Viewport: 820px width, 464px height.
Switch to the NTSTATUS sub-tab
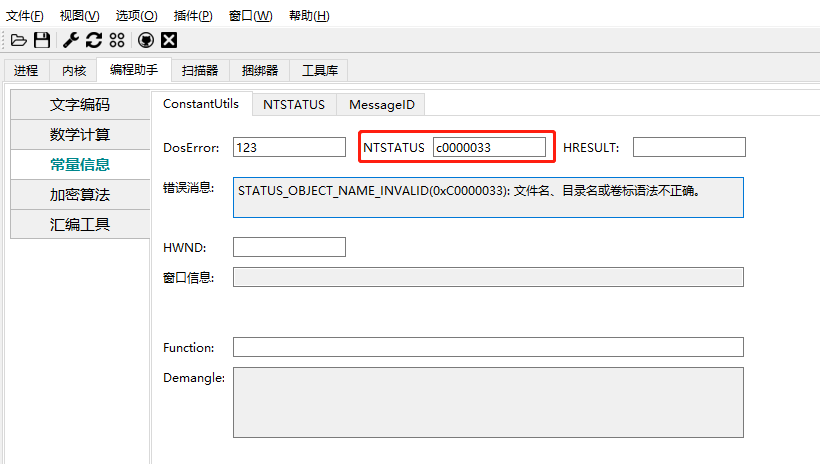[x=294, y=105]
